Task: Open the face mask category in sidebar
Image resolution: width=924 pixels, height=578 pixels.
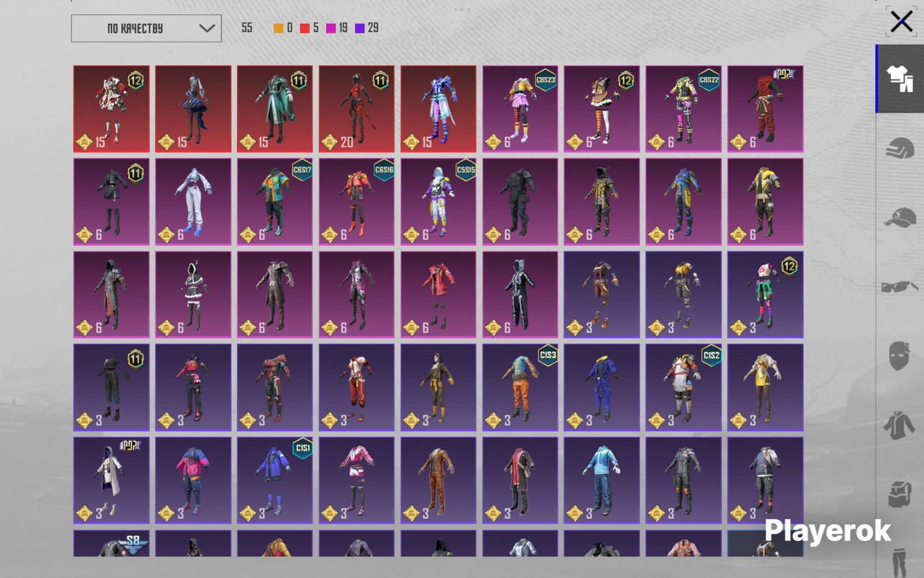Action: point(899,355)
